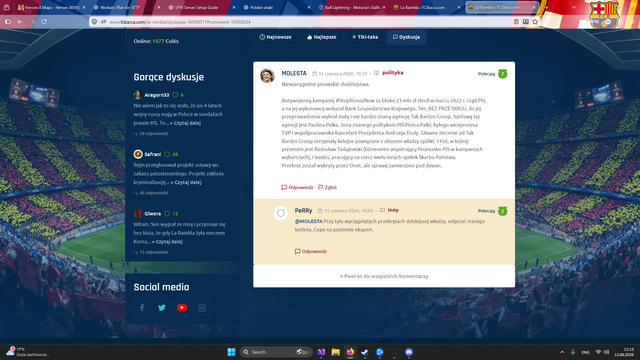Reload the page with the browser refresh button
The width and height of the screenshot is (640, 360).
click(44, 22)
